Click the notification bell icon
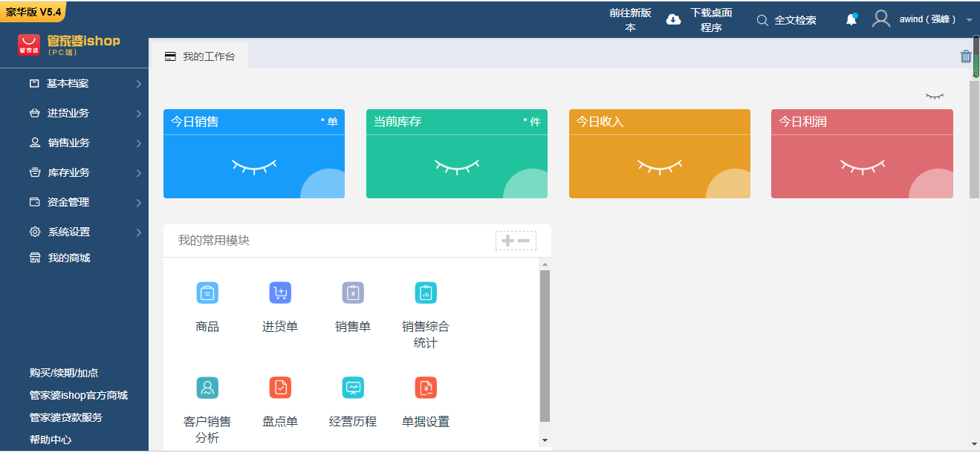The width and height of the screenshot is (980, 453). (x=851, y=19)
